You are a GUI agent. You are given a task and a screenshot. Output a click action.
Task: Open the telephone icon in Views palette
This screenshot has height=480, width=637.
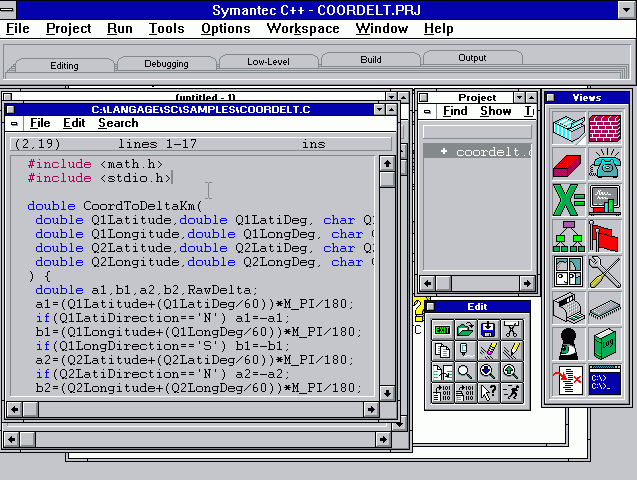tap(604, 163)
